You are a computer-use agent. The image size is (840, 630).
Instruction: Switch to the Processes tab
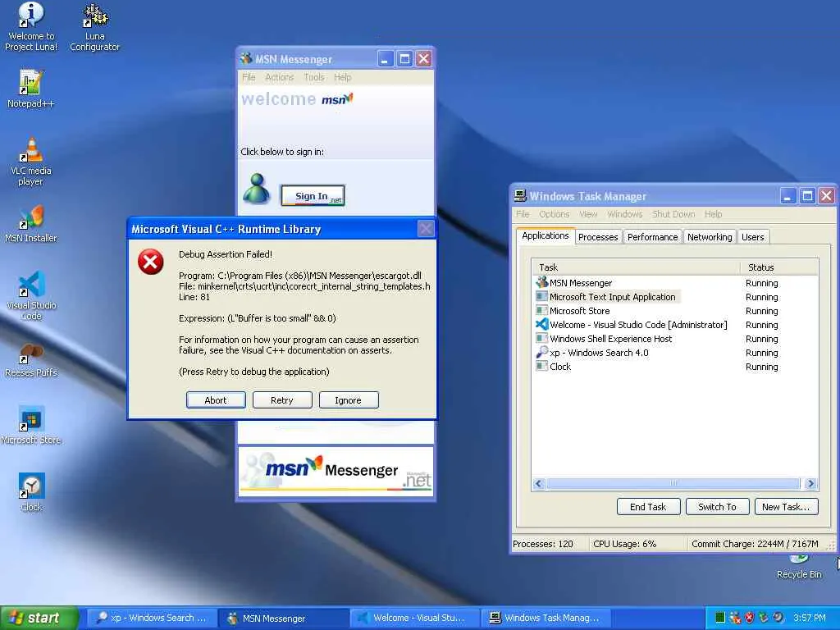coord(598,237)
